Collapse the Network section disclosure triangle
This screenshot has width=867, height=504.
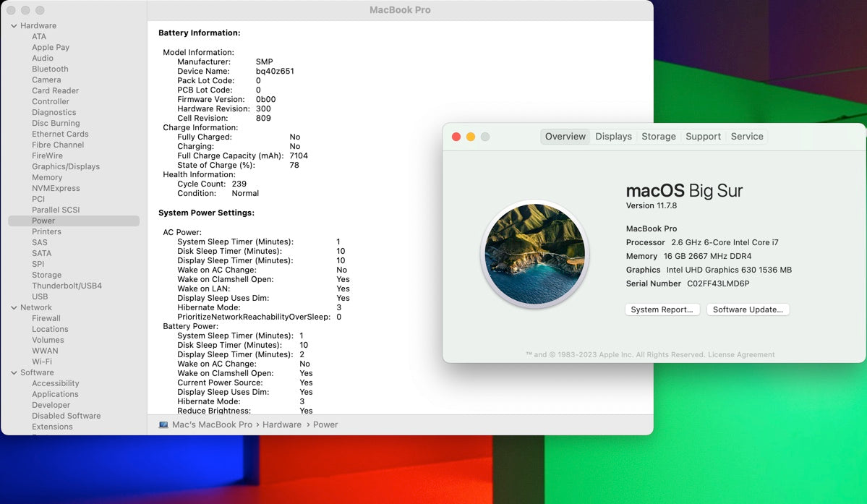click(x=14, y=308)
